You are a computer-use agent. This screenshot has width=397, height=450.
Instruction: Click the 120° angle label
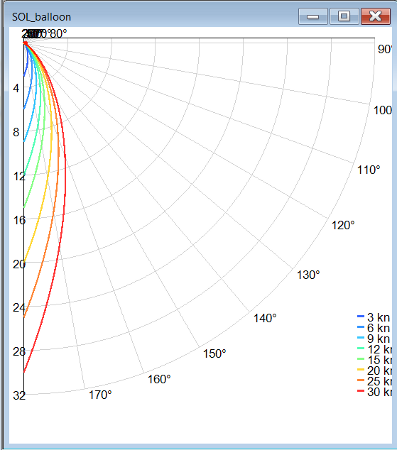click(x=343, y=225)
